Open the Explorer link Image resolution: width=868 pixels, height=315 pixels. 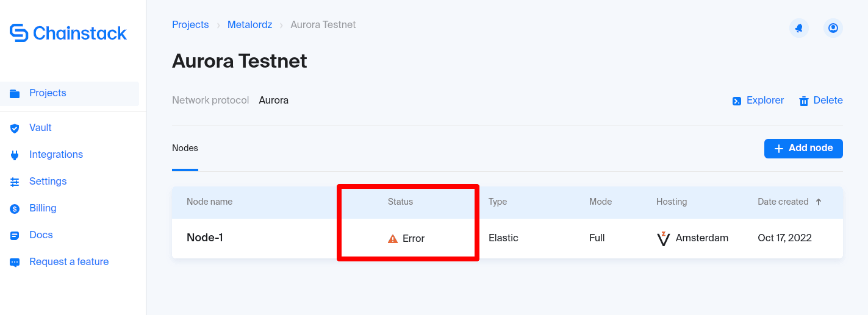pos(758,101)
